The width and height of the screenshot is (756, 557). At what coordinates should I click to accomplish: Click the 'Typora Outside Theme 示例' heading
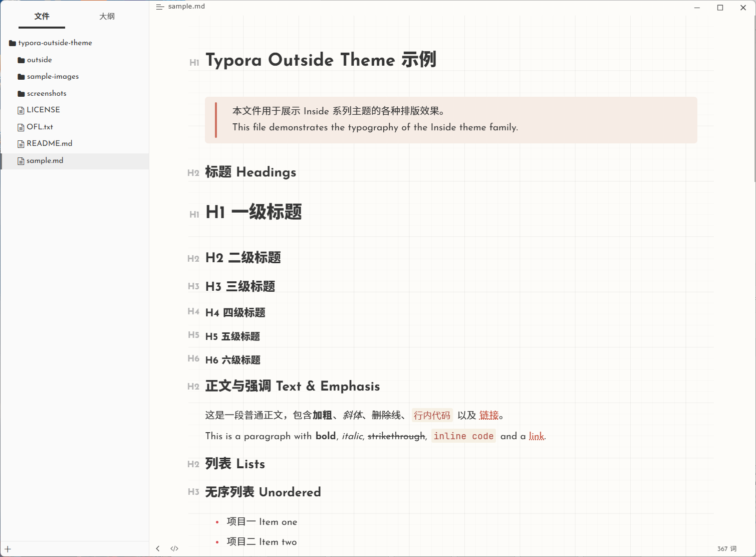321,60
